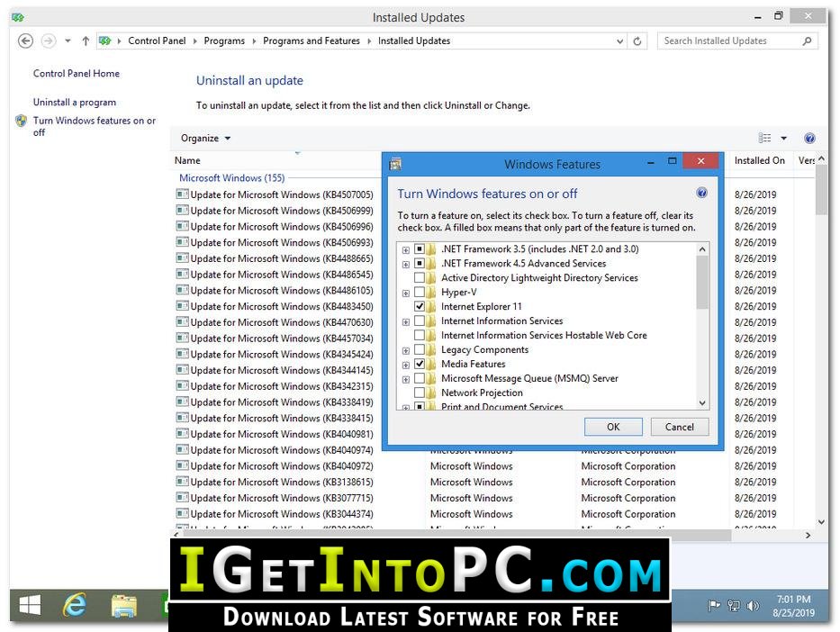Expand Internet Information Services node
This screenshot has height=632, width=840.
click(x=406, y=321)
